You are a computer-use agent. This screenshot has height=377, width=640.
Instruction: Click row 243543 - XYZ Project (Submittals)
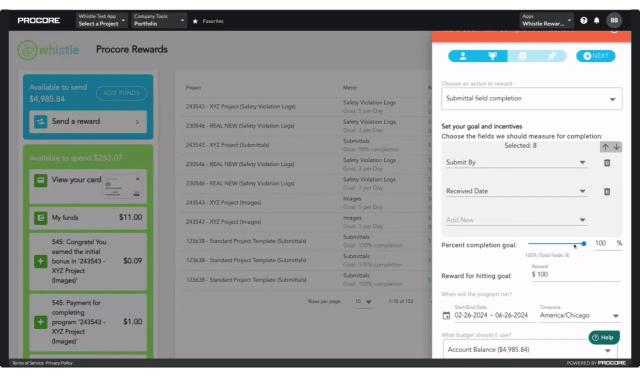click(x=305, y=145)
